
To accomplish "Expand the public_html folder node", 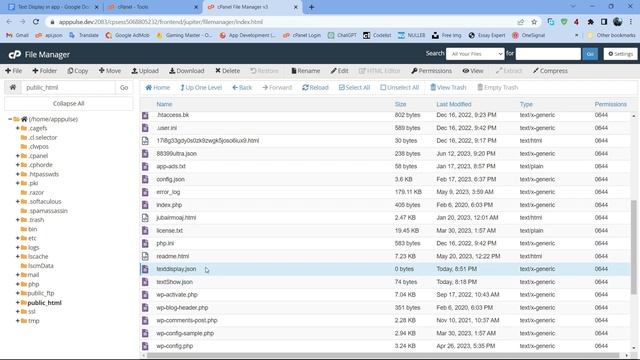I will [18, 302].
